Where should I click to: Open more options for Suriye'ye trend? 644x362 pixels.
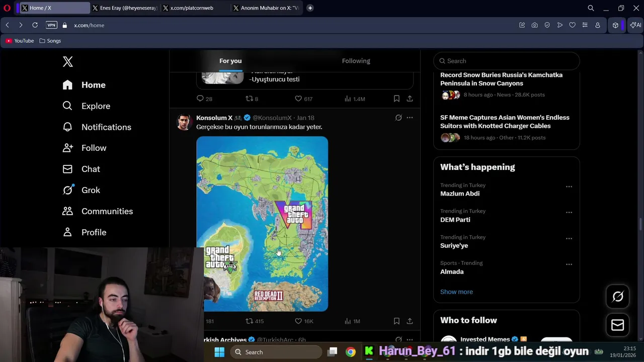[x=569, y=239]
